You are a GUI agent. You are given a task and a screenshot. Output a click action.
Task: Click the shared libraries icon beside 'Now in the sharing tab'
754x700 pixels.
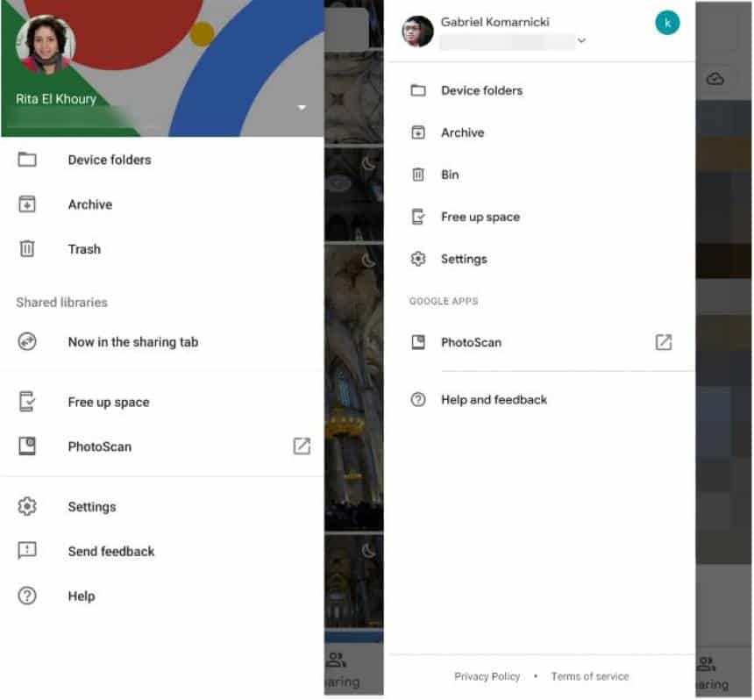coord(27,341)
